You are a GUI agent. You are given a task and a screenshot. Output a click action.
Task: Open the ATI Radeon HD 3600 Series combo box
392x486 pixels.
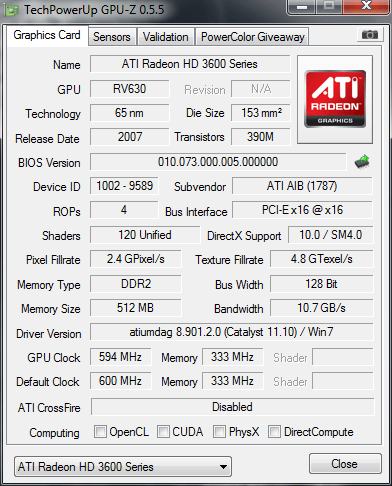(123, 467)
